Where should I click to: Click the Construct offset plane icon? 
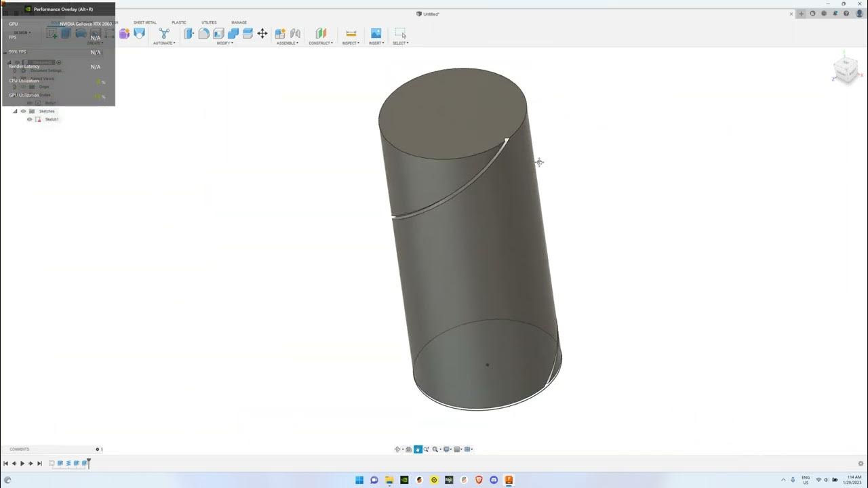point(321,33)
